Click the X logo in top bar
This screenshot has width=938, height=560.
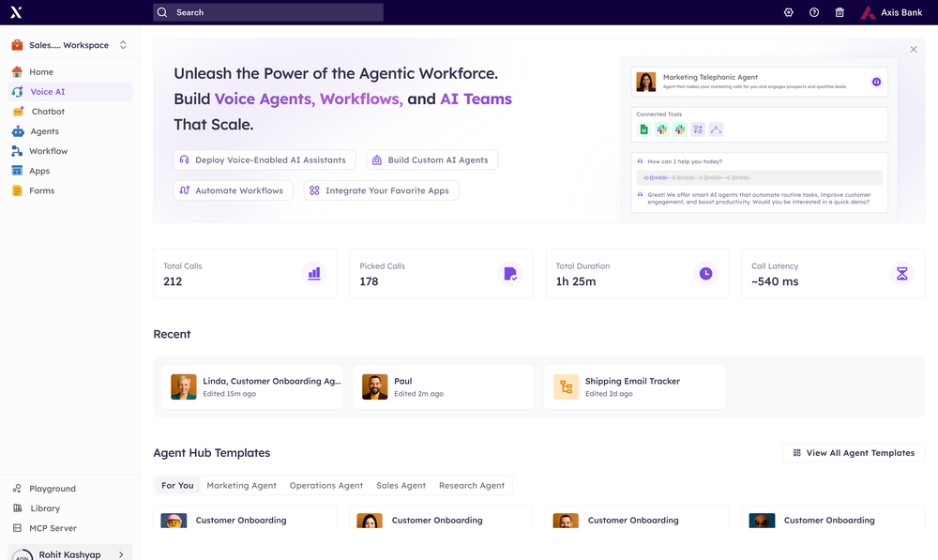coord(16,12)
